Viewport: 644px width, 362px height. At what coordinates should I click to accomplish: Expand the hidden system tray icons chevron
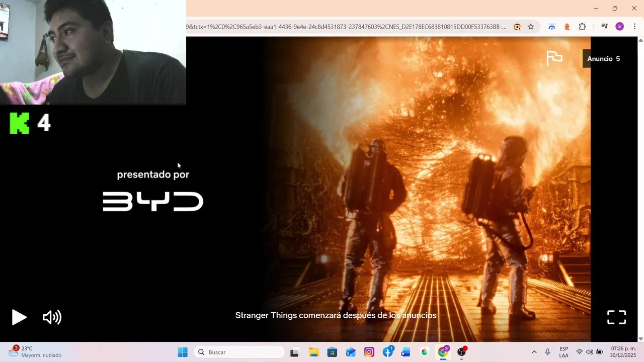click(x=534, y=352)
